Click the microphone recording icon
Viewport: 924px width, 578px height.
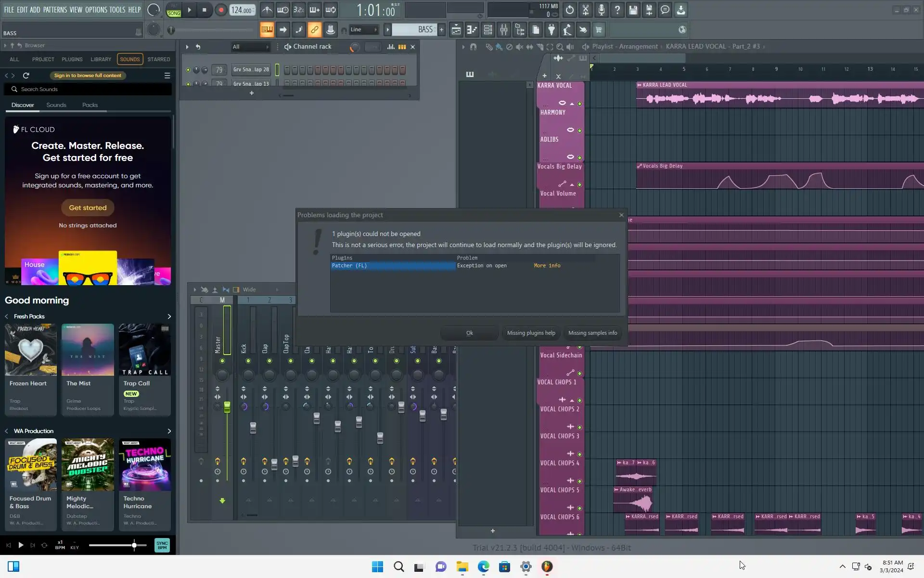tap(601, 10)
